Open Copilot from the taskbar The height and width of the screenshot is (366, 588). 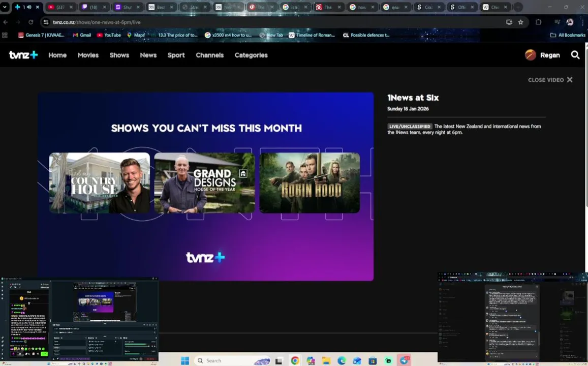(311, 361)
